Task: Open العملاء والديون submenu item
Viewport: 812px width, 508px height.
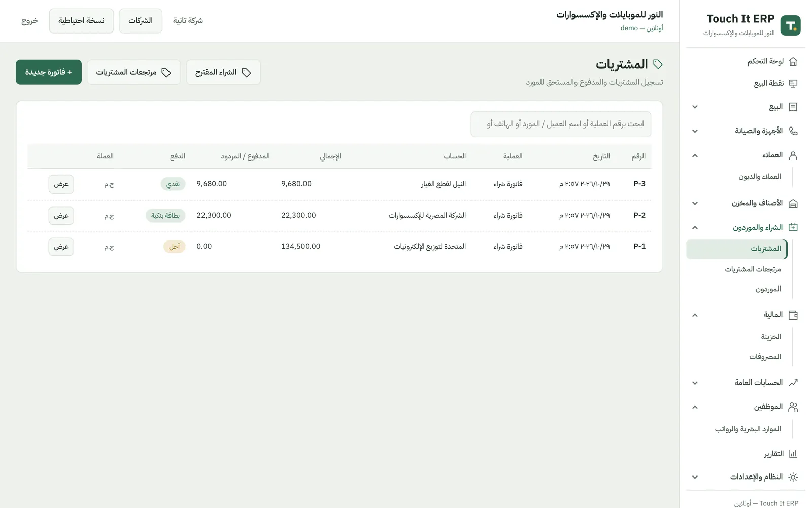Action: [x=759, y=176]
